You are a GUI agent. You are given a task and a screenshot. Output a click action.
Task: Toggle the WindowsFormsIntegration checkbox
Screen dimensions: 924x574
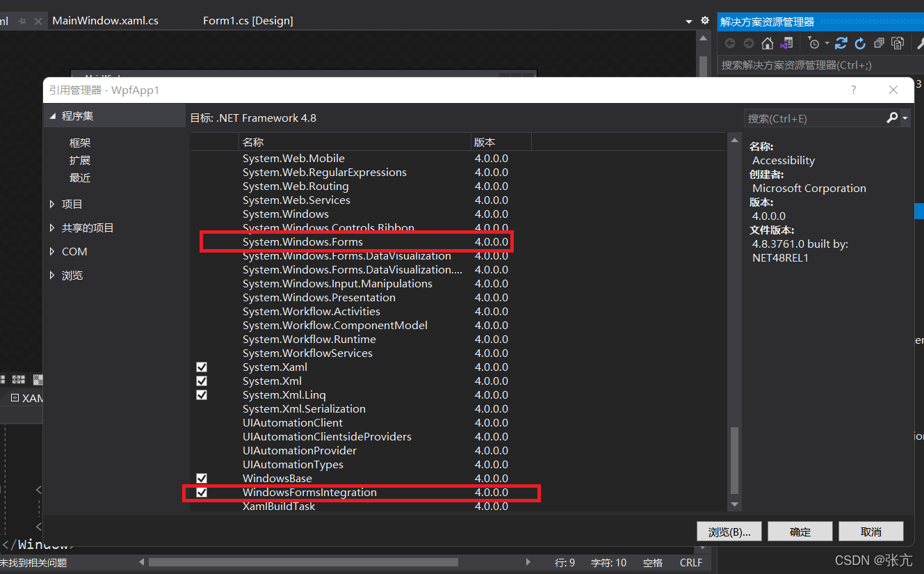[202, 492]
